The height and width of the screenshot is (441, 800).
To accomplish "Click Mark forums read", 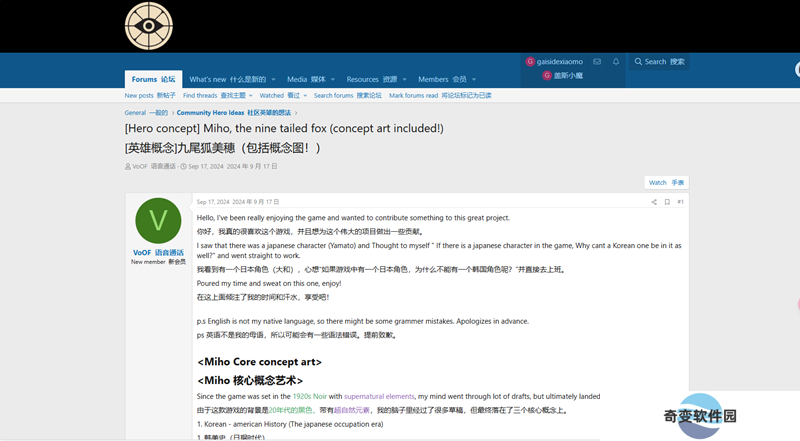I will [x=440, y=95].
